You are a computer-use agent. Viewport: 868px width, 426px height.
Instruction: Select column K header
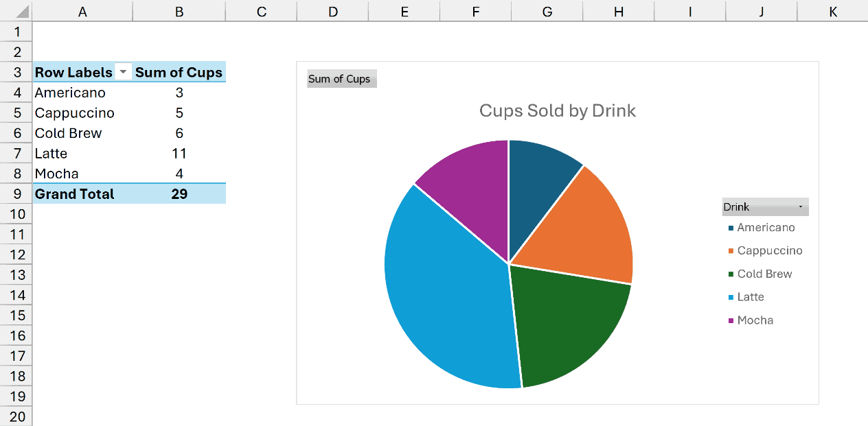click(833, 11)
